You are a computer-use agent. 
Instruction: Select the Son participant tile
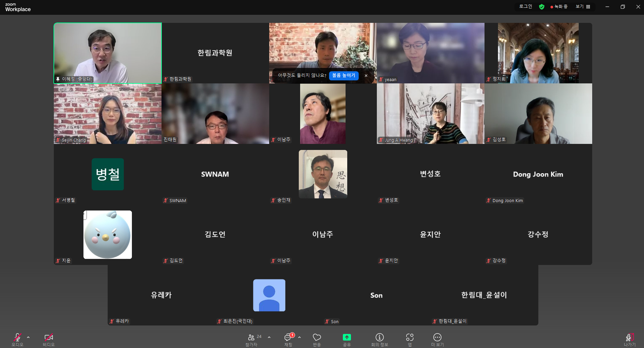377,295
